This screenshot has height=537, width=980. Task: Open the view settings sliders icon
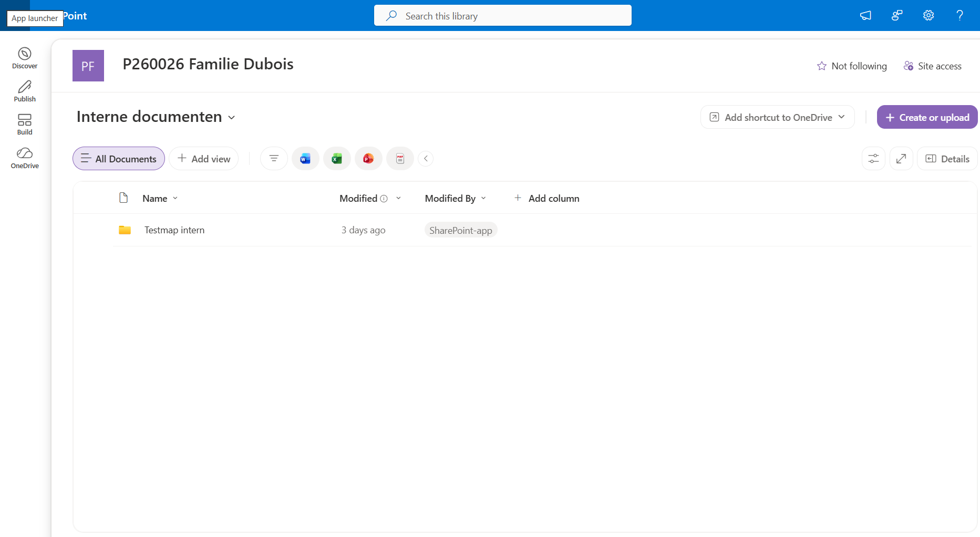coord(873,159)
